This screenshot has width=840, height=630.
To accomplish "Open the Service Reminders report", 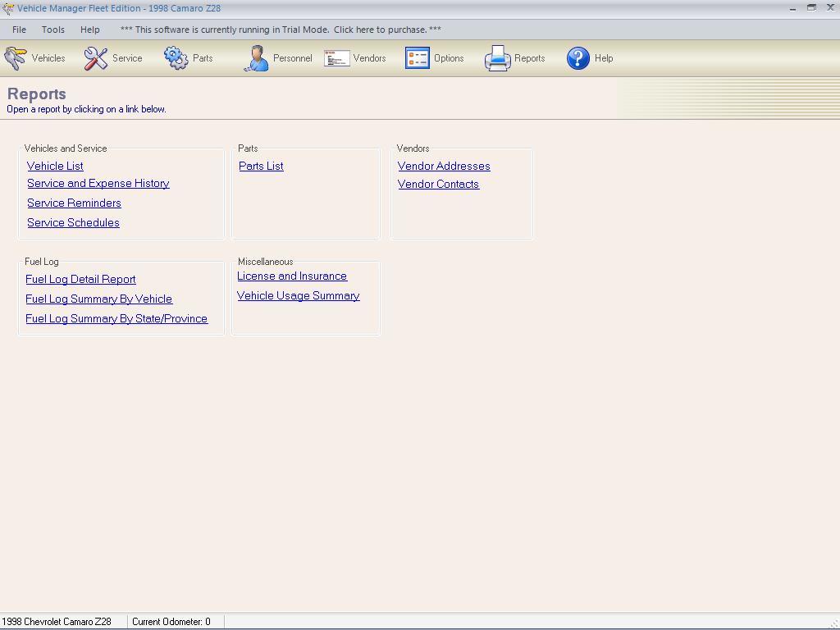I will [x=74, y=203].
